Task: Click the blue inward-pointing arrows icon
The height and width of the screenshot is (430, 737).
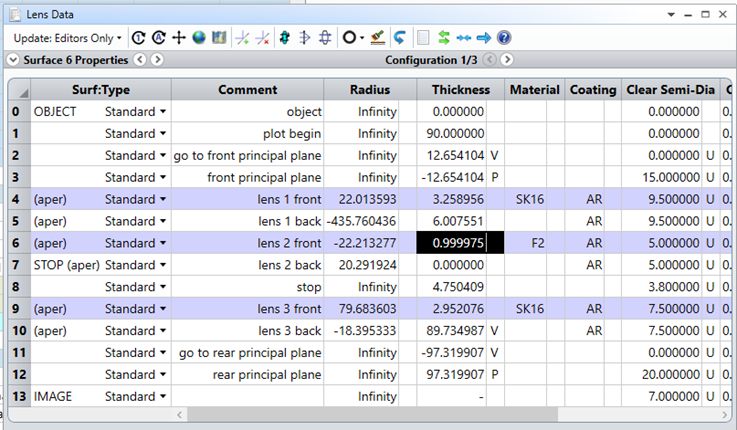Action: click(x=464, y=38)
